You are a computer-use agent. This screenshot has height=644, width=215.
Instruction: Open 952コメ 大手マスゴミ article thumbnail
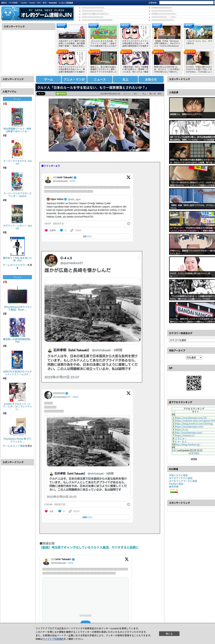click(x=72, y=59)
